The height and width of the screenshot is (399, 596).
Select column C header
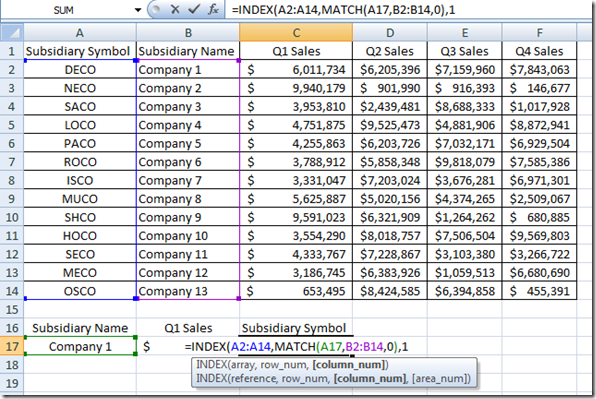tap(296, 33)
